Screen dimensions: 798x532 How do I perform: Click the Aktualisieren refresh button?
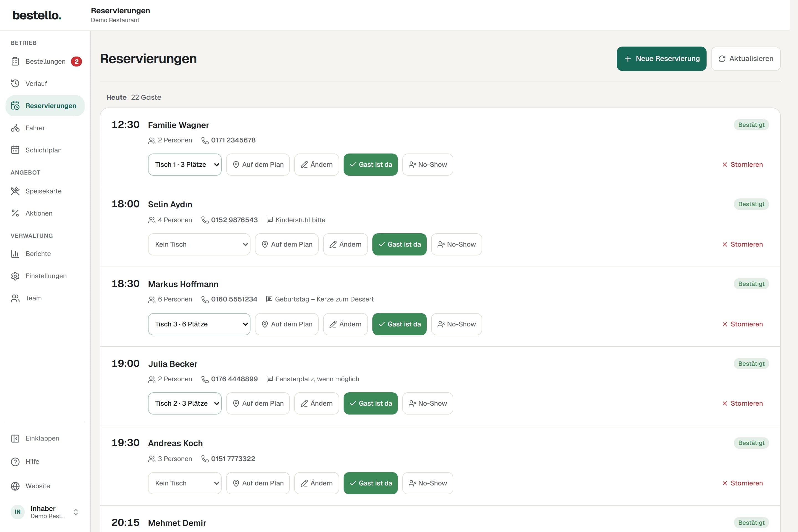pos(745,59)
